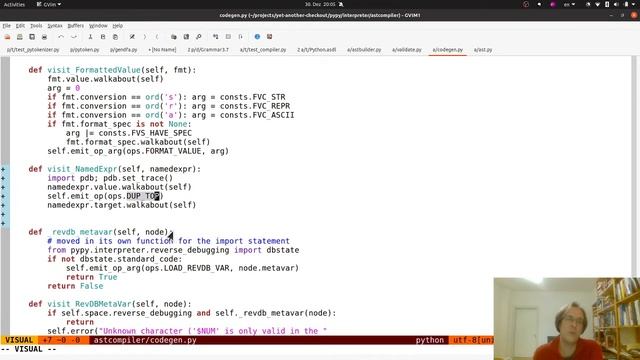
Task: Click the Paste toolbar icon
Action: tap(116, 37)
